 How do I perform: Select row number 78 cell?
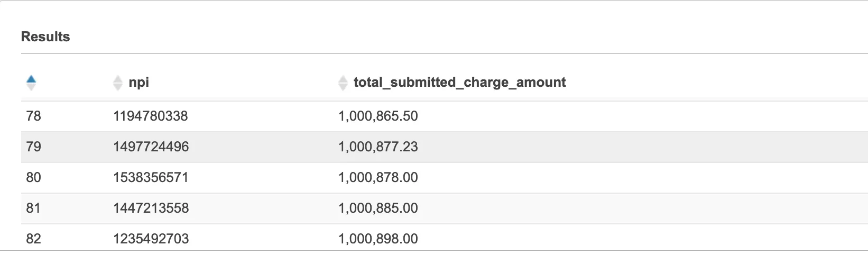click(x=33, y=116)
